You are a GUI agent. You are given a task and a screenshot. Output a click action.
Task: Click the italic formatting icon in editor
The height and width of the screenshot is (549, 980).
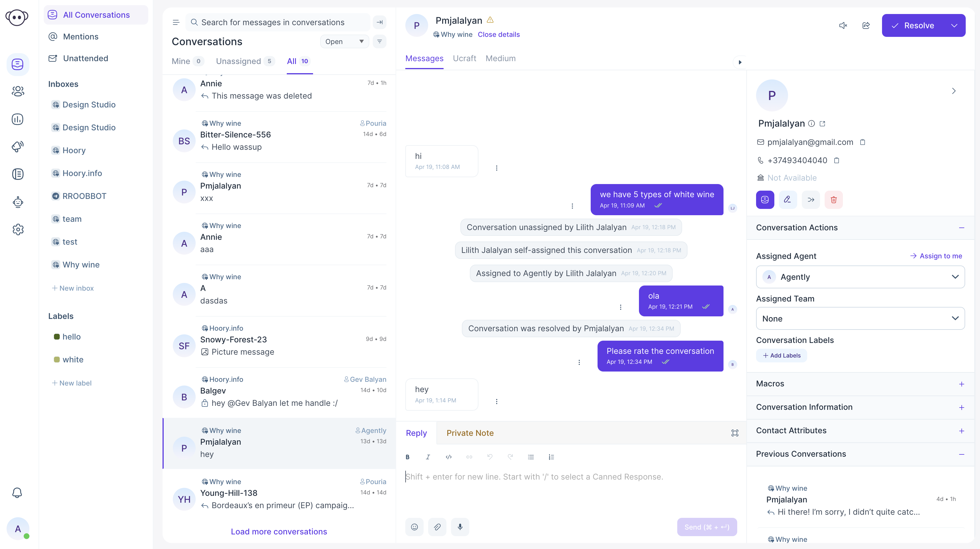pyautogui.click(x=428, y=457)
